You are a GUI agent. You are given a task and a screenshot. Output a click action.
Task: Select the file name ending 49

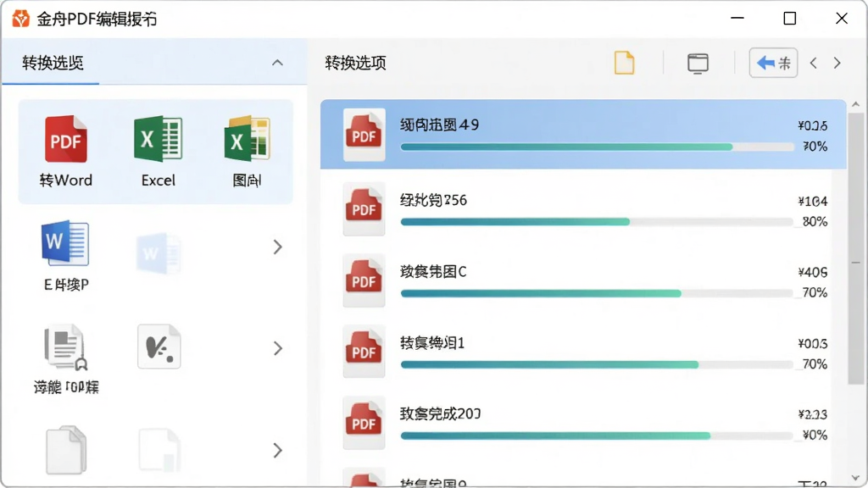[440, 125]
